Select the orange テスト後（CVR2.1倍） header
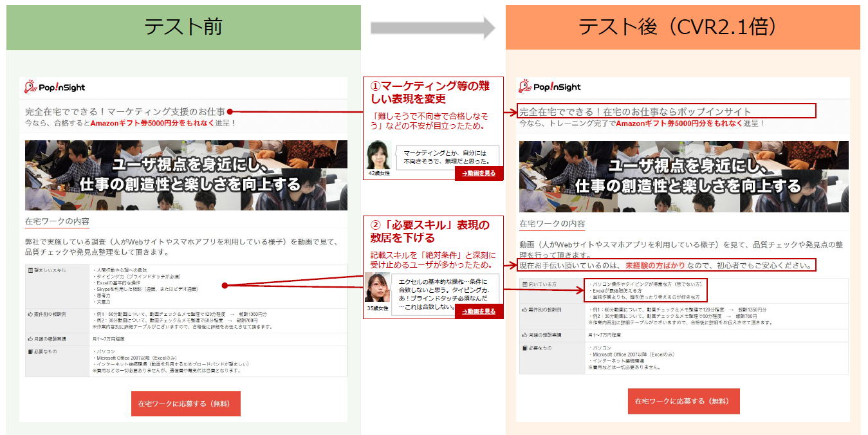This screenshot has height=435, width=868. point(682,28)
